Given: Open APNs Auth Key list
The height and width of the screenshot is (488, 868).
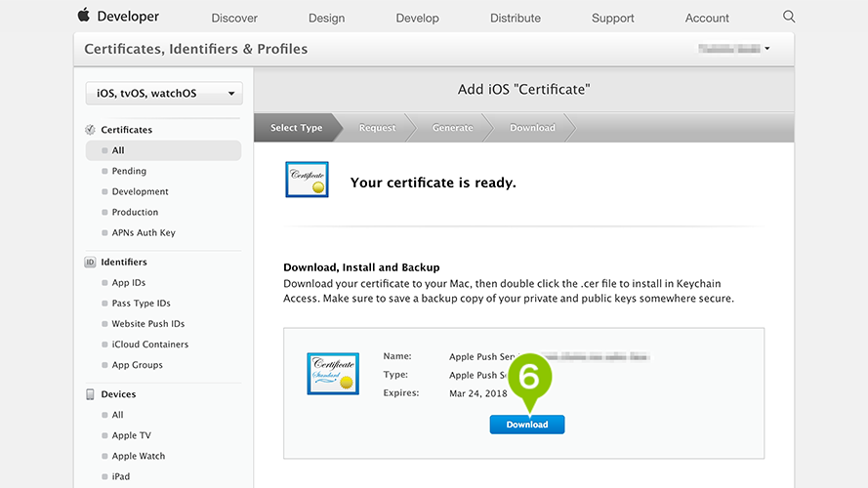Looking at the screenshot, I should click(144, 232).
